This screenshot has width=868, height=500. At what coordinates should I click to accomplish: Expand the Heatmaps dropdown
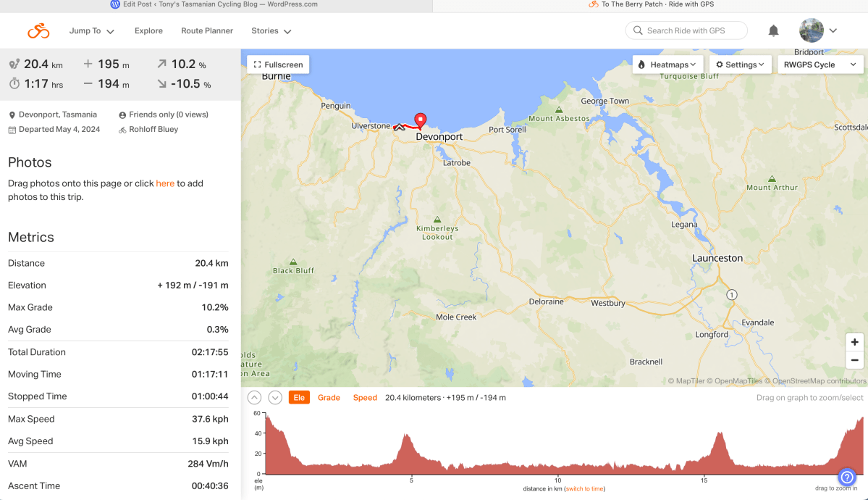(667, 64)
